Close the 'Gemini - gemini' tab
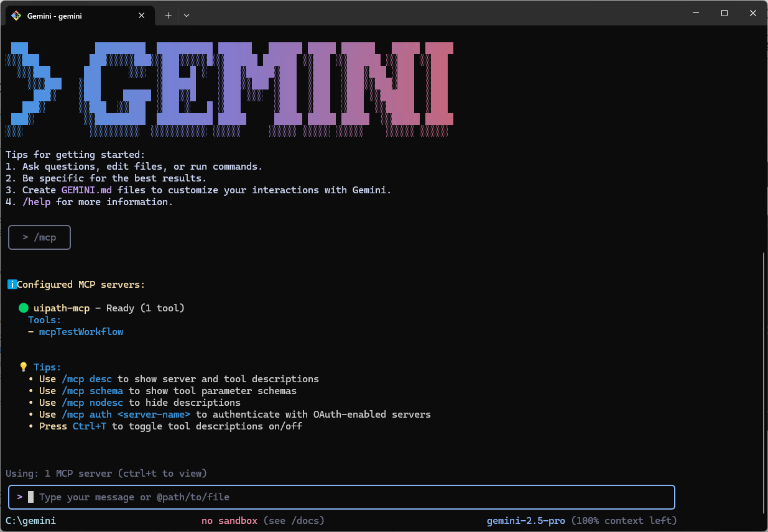 pyautogui.click(x=142, y=16)
